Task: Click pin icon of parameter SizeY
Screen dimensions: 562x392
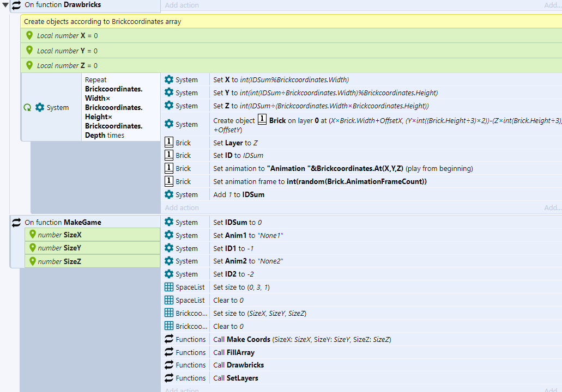Action: 33,248
